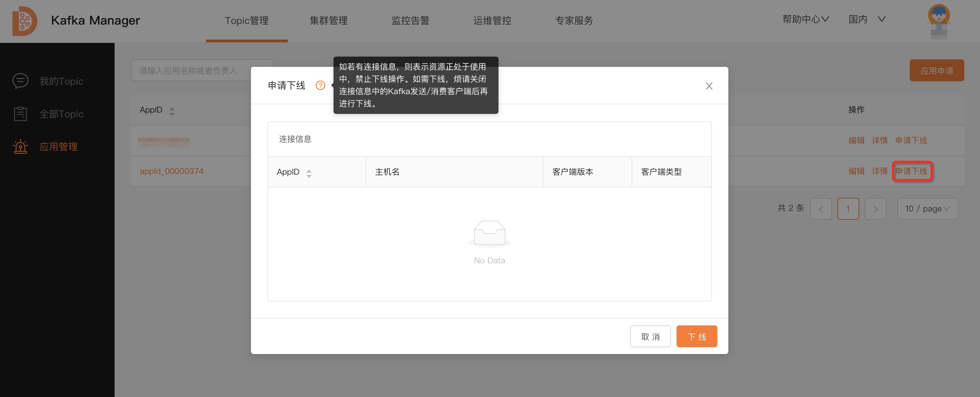
Task: Click the close X on the dialog
Action: tap(709, 86)
